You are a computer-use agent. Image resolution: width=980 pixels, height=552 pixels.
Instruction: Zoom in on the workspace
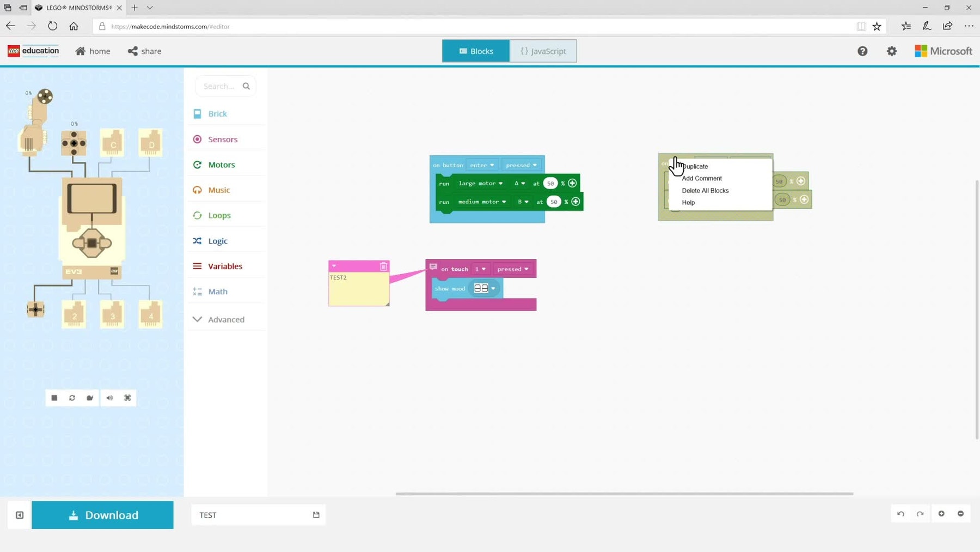pyautogui.click(x=941, y=514)
